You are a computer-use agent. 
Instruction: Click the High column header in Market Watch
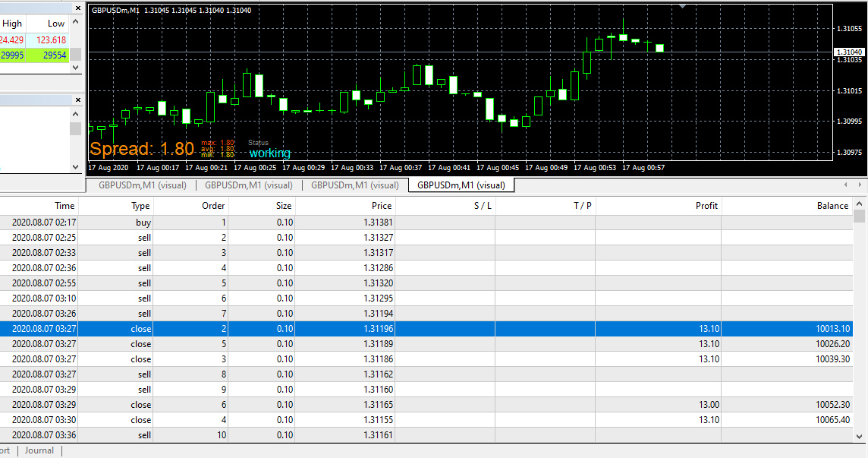click(x=12, y=24)
